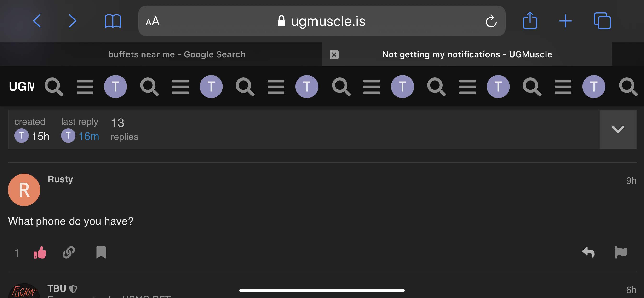
Task: Toggle the like thumbs-up on Rusty's post
Action: [x=40, y=252]
